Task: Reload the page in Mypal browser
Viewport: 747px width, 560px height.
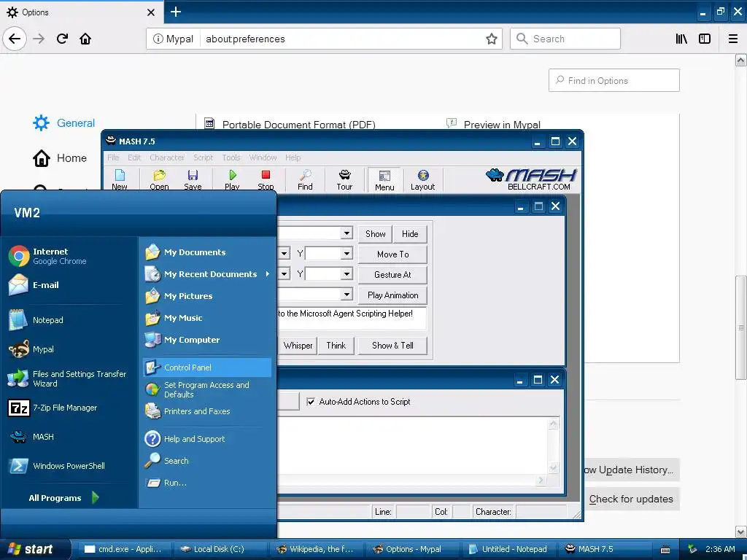Action: [x=62, y=39]
